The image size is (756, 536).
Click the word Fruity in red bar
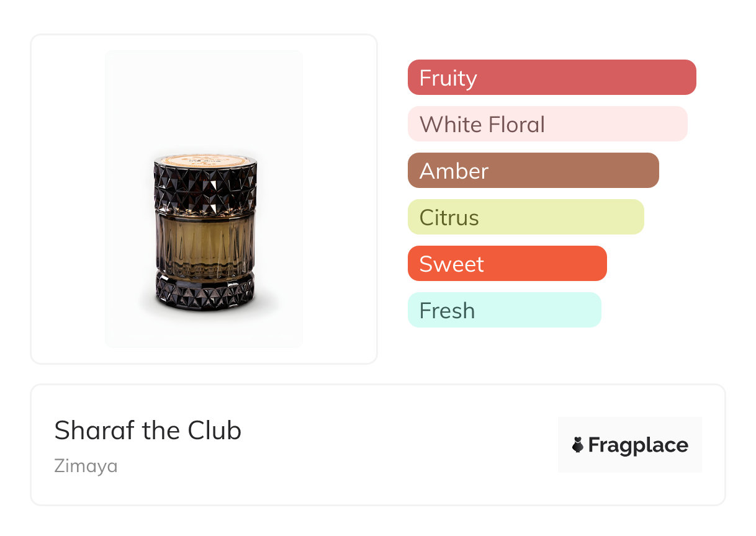[448, 78]
